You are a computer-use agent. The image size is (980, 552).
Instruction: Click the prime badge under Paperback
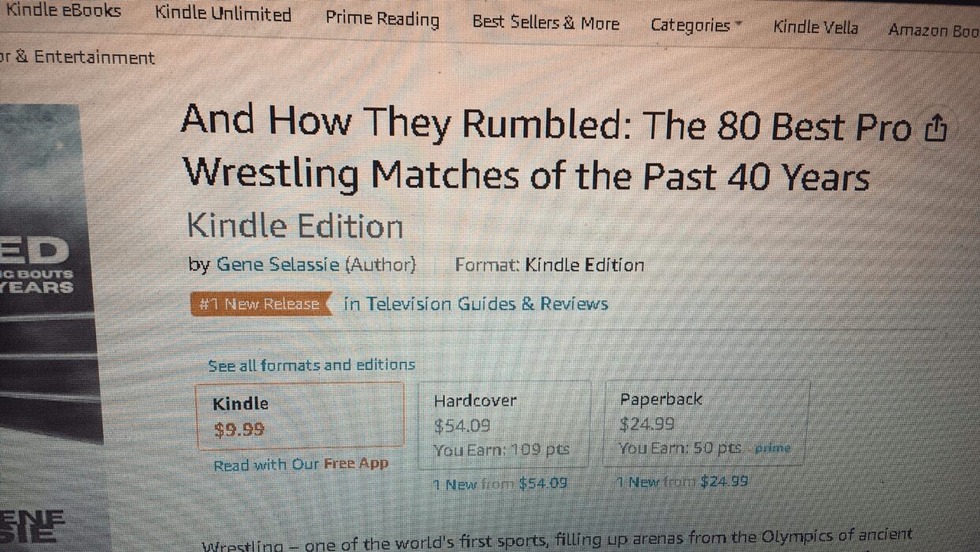(772, 449)
